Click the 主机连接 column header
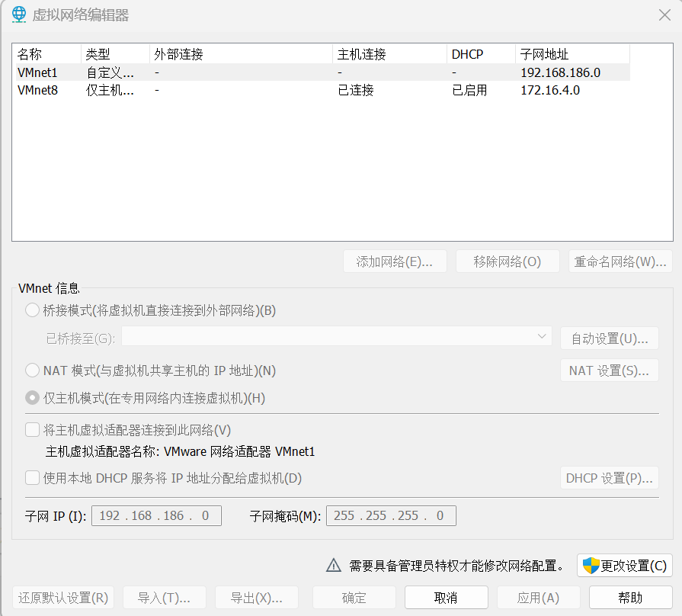Screen dimensions: 682x616 tap(389, 54)
